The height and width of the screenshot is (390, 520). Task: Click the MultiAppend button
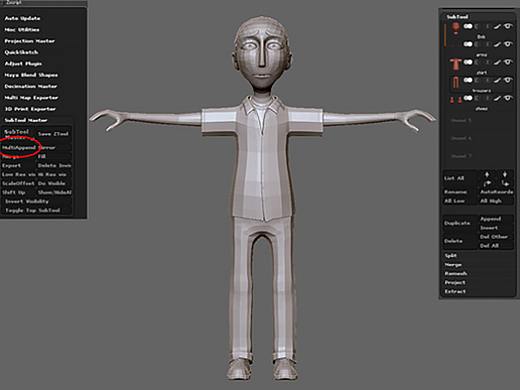click(19, 147)
